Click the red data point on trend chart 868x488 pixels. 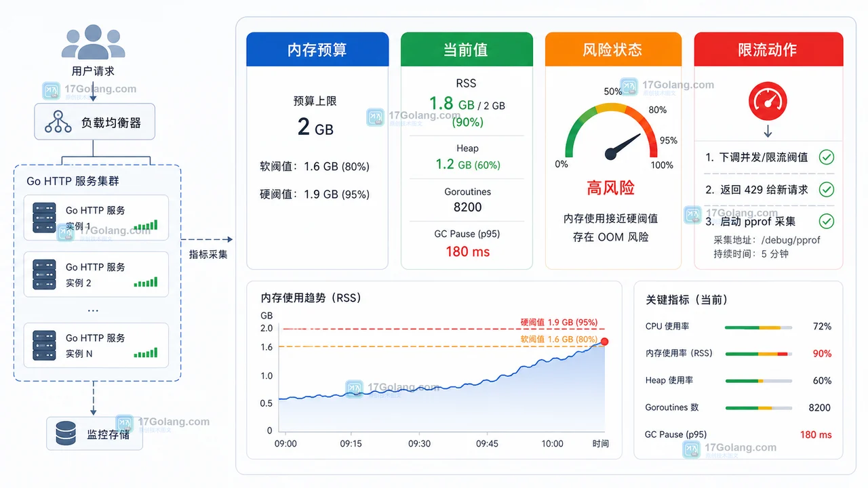pyautogui.click(x=604, y=342)
